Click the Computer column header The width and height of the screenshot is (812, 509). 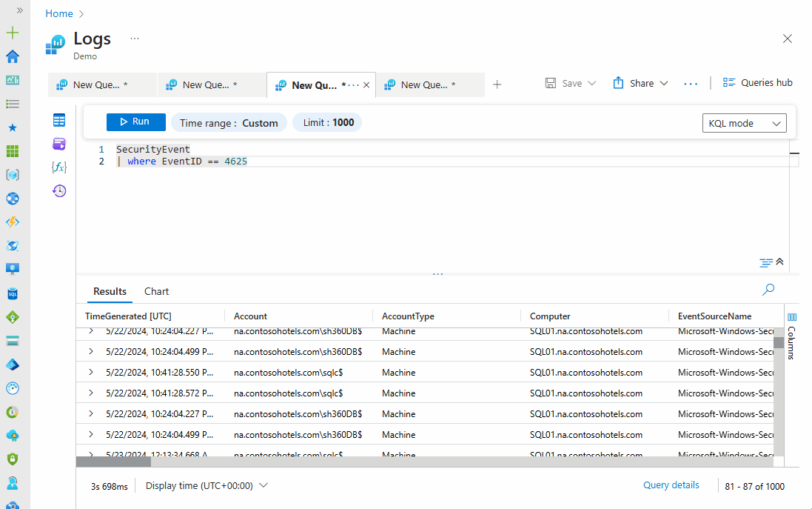pos(550,316)
